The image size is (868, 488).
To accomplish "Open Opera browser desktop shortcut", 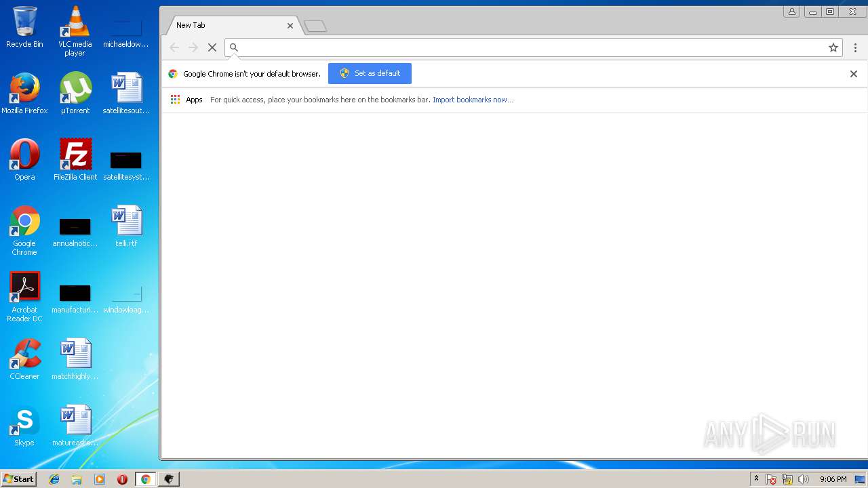I will click(x=24, y=160).
